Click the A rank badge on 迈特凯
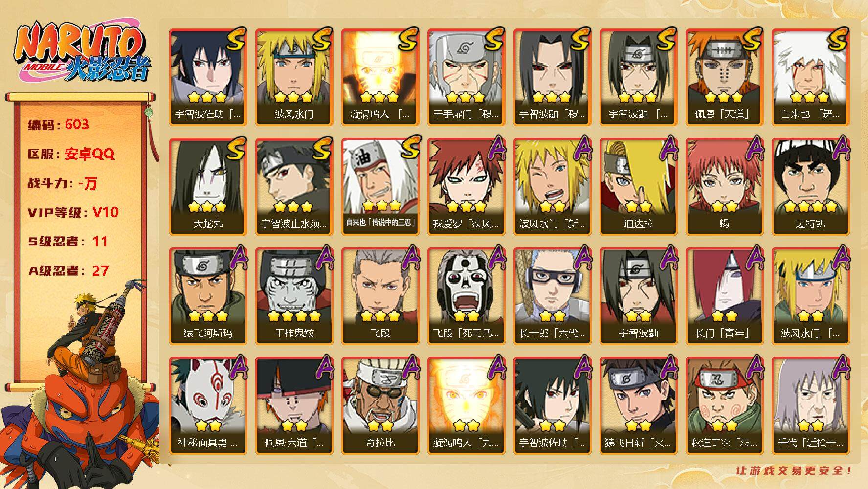The width and height of the screenshot is (868, 489). 840,148
